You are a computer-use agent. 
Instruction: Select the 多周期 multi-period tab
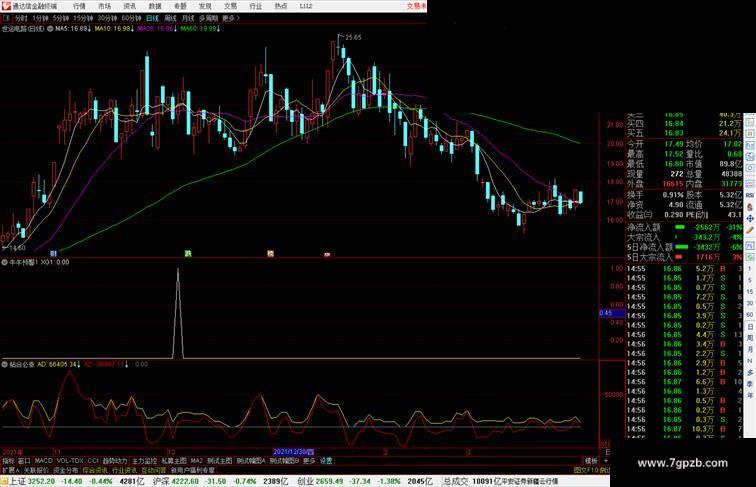tap(208, 18)
